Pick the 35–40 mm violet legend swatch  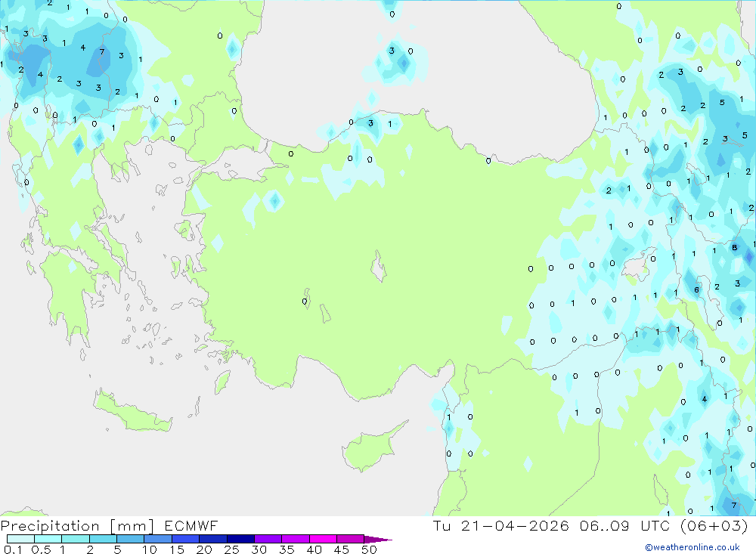click(x=296, y=539)
